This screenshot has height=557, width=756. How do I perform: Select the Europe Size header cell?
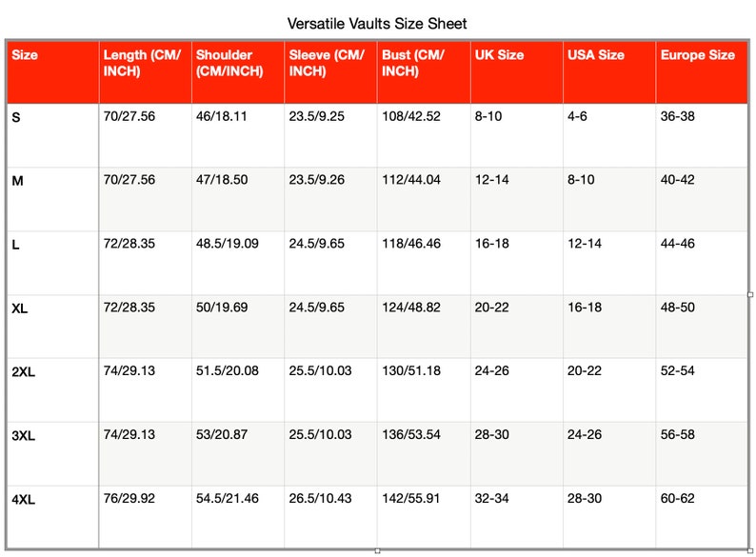(702, 72)
